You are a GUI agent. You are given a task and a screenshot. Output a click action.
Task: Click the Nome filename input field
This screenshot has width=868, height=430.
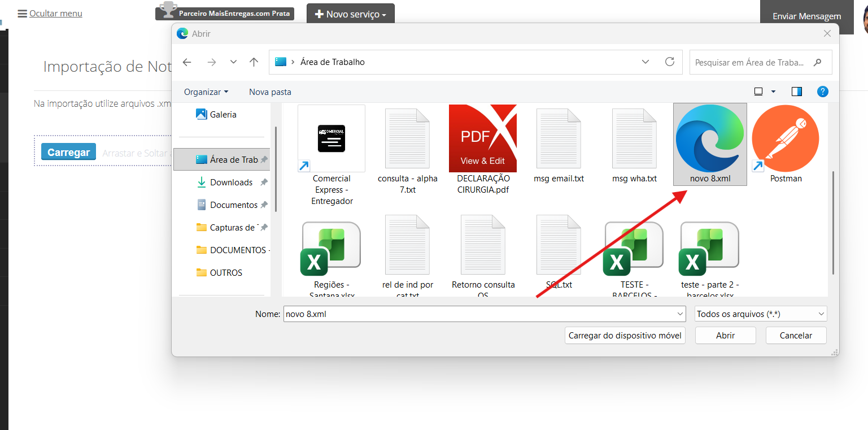pos(485,314)
